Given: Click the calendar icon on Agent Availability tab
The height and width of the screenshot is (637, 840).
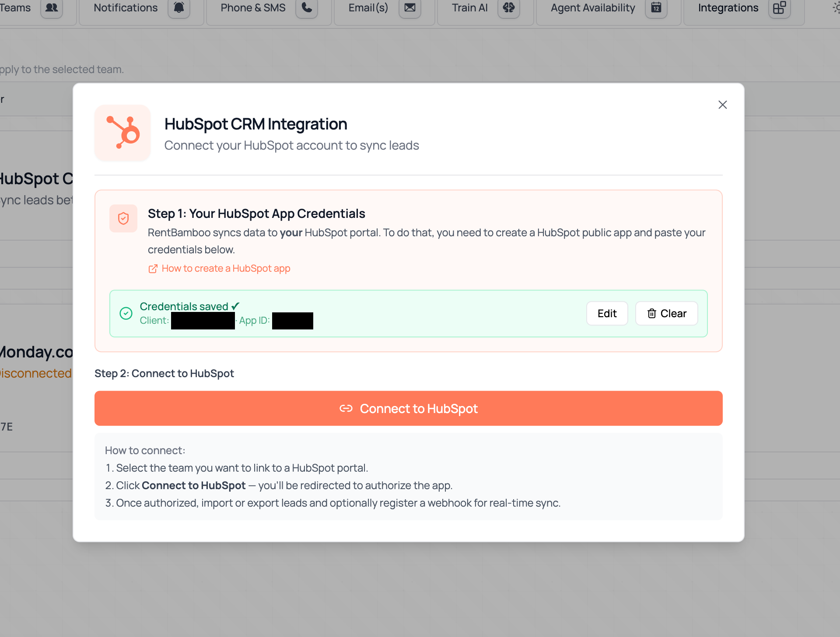Looking at the screenshot, I should (656, 8).
